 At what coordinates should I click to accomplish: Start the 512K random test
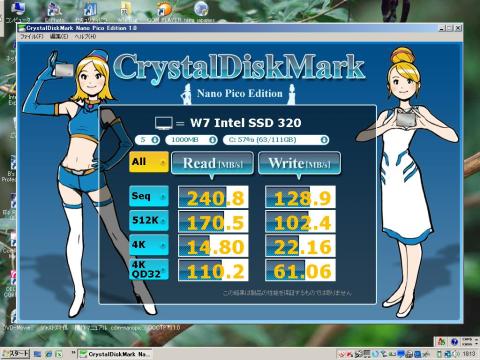click(x=149, y=220)
